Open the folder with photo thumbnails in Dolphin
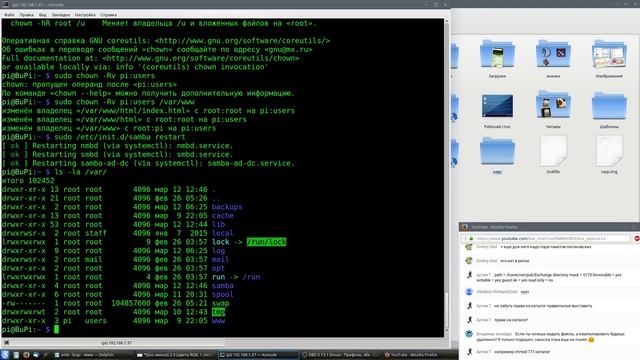This screenshot has width=640, height=360. [553, 109]
